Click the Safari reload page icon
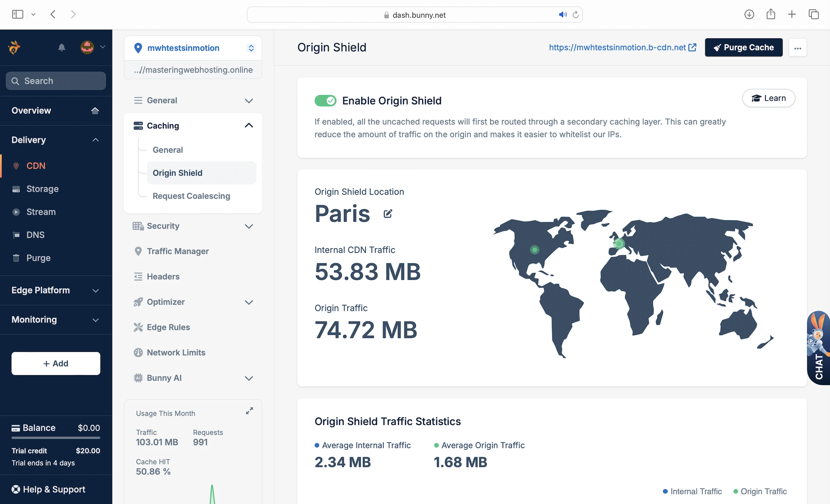Viewport: 830px width, 504px height. 576,15
